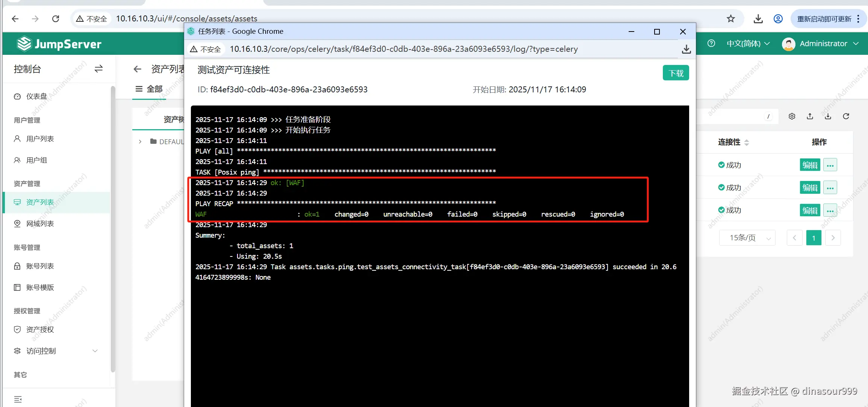Click the 下载 button for task log
Screen dimensions: 868x407
click(x=676, y=73)
